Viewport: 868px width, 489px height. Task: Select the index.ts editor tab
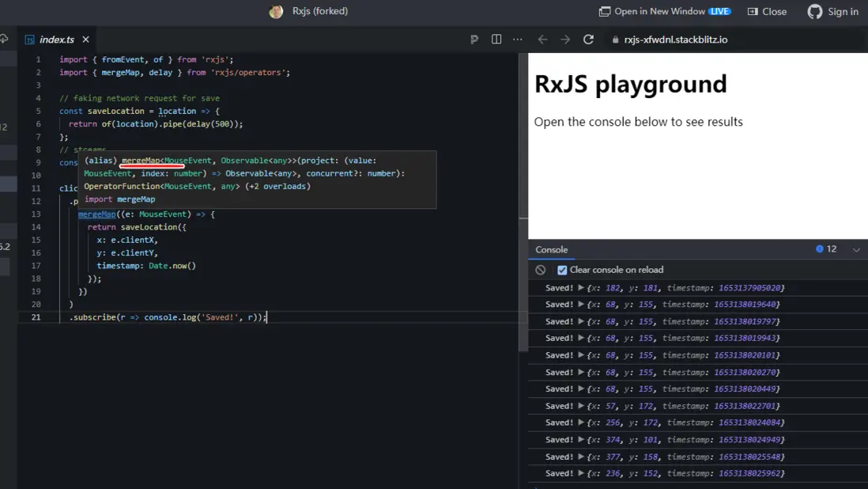[55, 40]
